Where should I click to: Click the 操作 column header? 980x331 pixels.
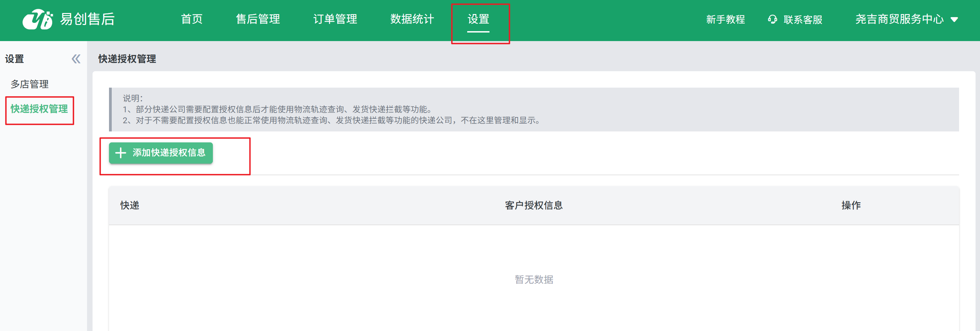pos(851,206)
